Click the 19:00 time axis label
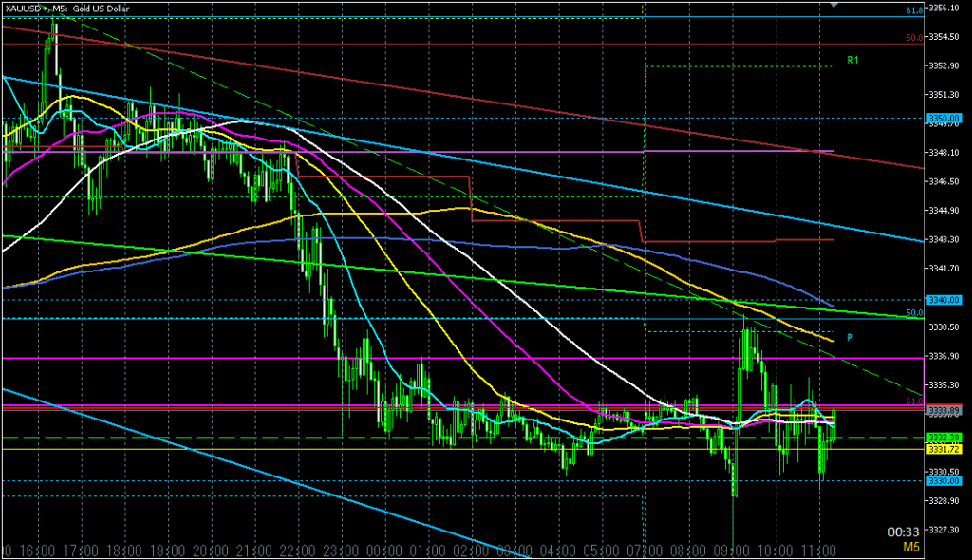The image size is (972, 560). 167,551
